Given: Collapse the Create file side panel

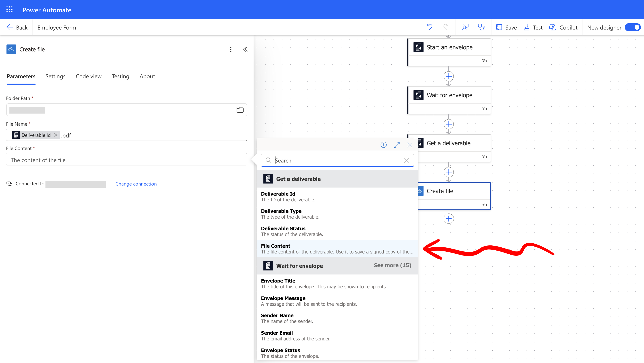Looking at the screenshot, I should pyautogui.click(x=245, y=49).
